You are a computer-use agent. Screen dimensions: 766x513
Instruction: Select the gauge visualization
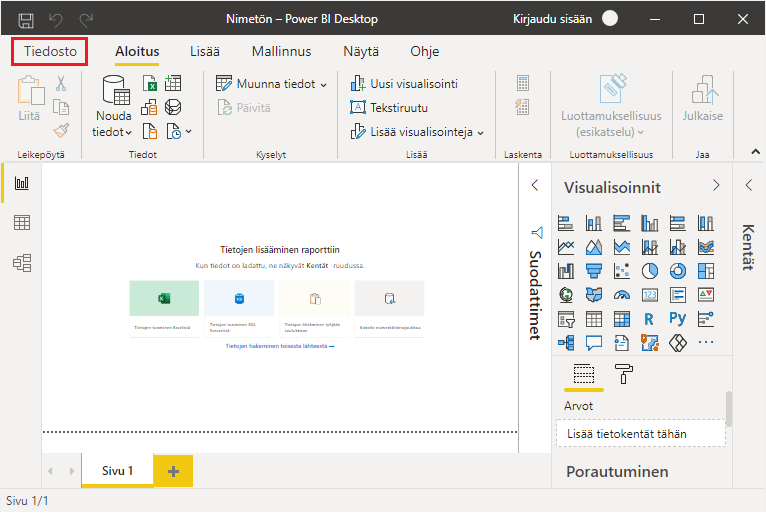tap(622, 295)
